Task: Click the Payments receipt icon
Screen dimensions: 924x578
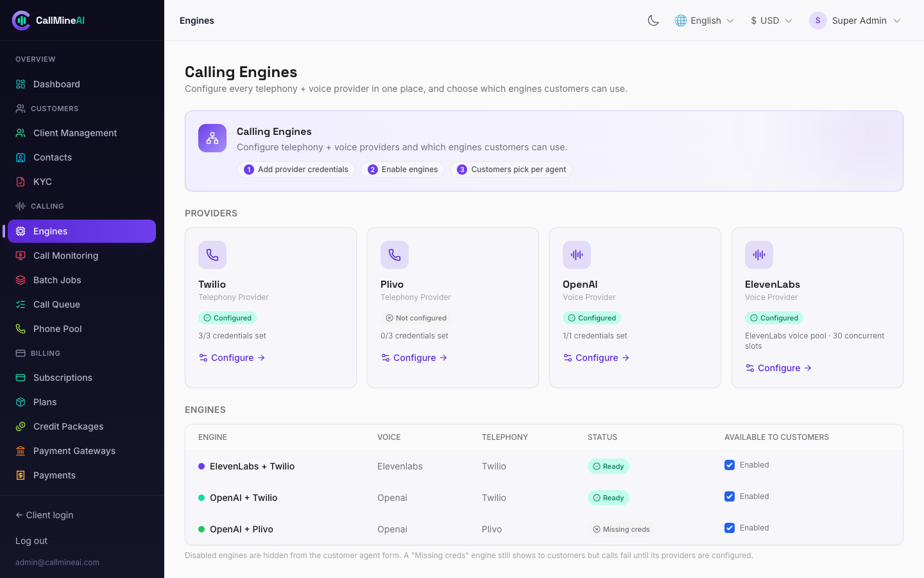Action: coord(21,475)
